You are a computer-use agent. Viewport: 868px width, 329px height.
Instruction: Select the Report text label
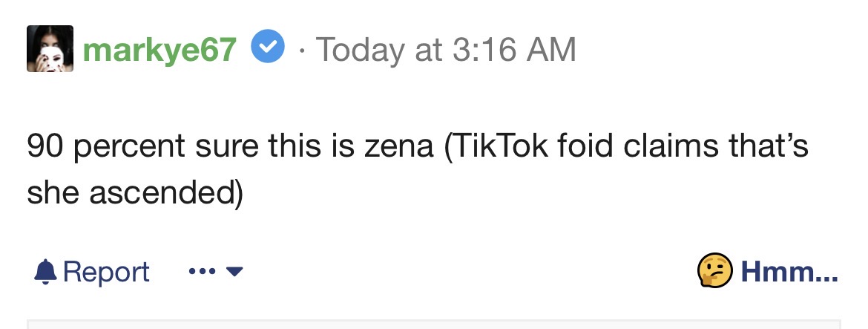coord(106,271)
